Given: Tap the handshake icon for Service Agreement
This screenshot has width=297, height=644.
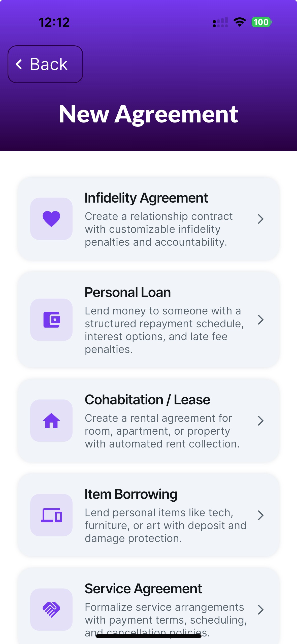Looking at the screenshot, I should [51, 609].
